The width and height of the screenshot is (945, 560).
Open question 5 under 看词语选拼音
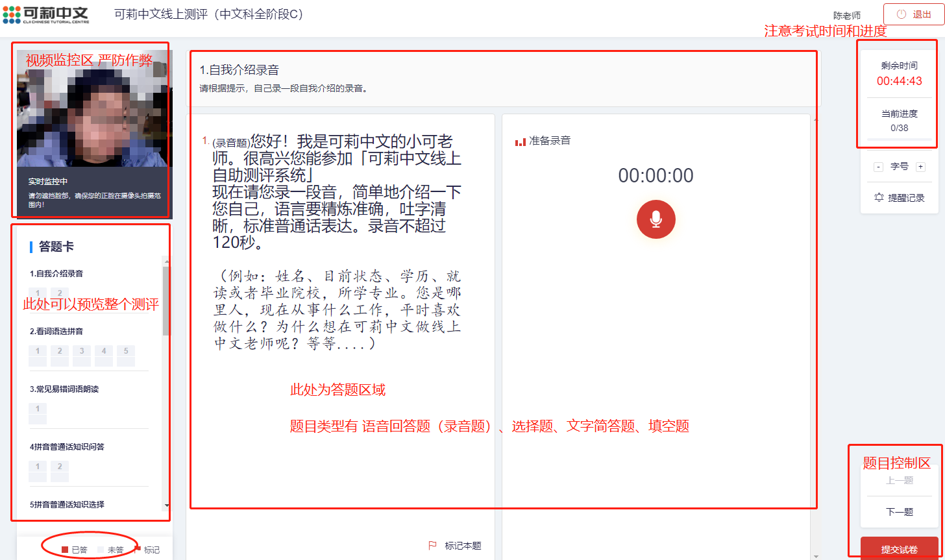[x=125, y=351]
